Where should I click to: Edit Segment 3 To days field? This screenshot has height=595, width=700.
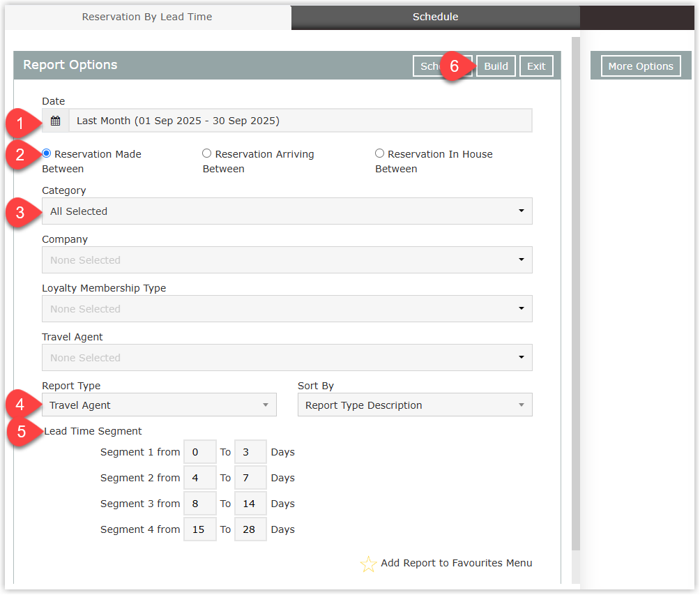[x=250, y=504]
